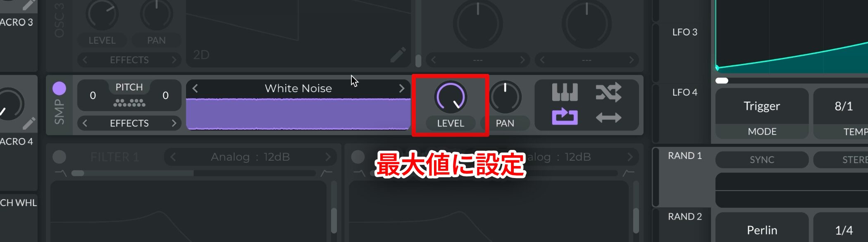868x242 pixels.
Task: Click the Filter 1 low-pass shape icon
Action: (61, 173)
